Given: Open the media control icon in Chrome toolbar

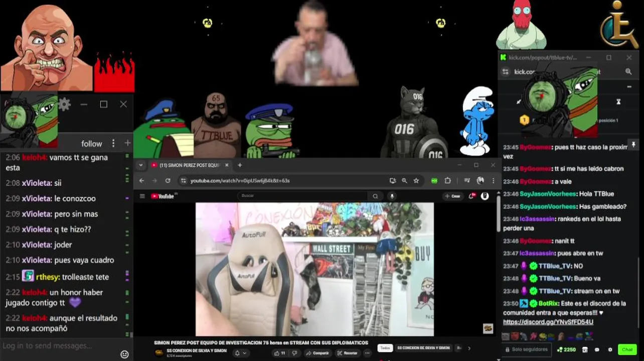Looking at the screenshot, I should 467,180.
